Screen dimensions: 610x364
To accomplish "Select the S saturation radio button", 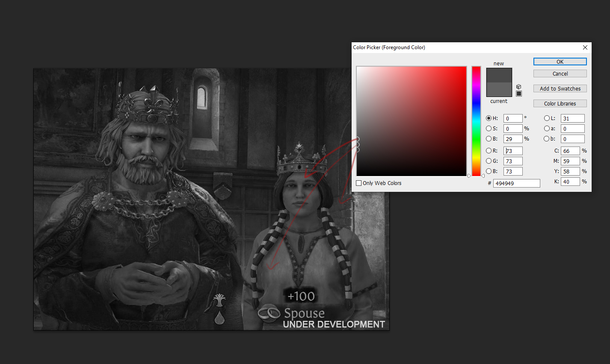I will pyautogui.click(x=489, y=129).
